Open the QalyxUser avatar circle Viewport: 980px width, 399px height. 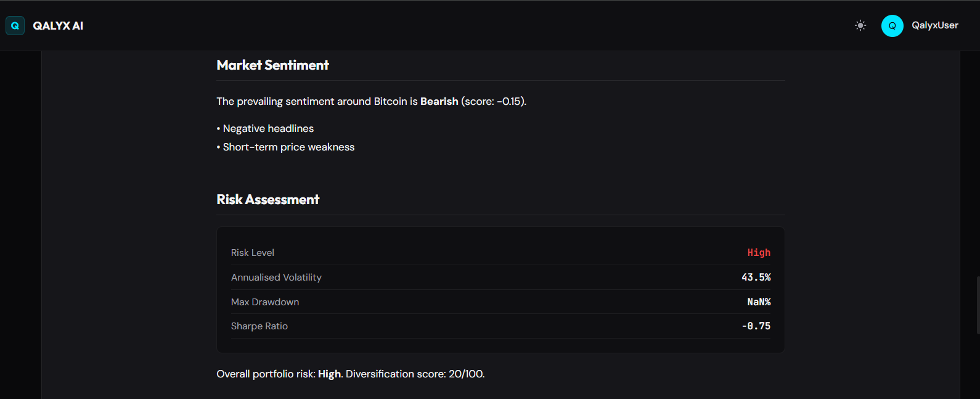892,25
